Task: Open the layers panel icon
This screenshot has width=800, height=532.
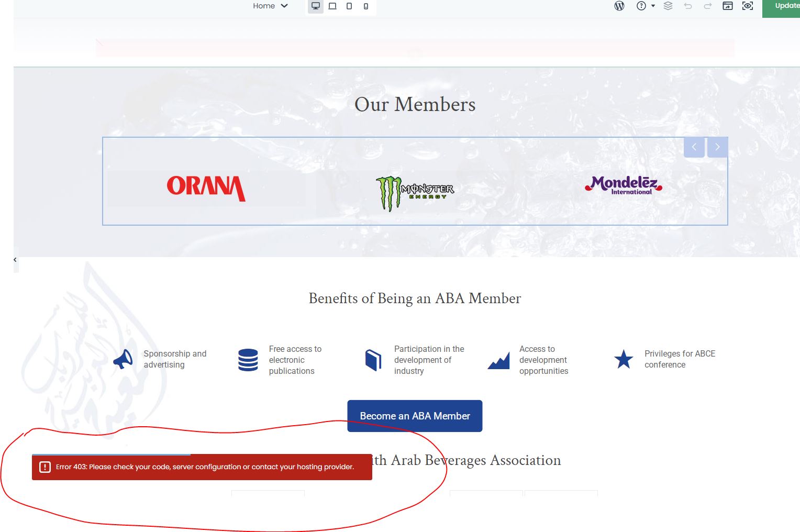Action: 668,6
